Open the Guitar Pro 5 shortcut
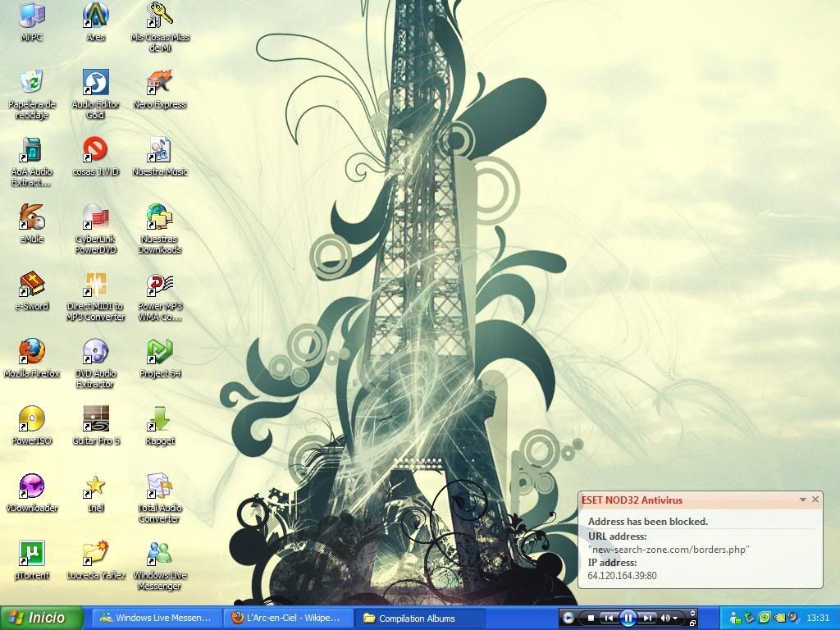This screenshot has width=840, height=630. click(x=96, y=420)
